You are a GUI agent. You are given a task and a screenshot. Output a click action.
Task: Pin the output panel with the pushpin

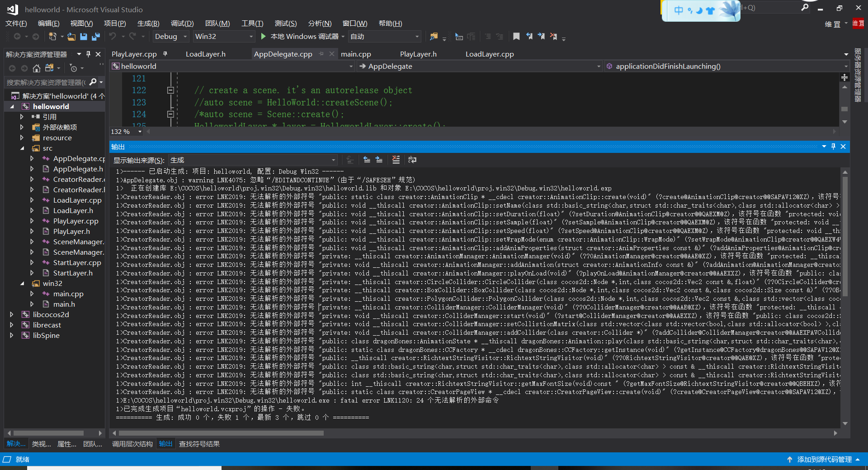pyautogui.click(x=833, y=147)
